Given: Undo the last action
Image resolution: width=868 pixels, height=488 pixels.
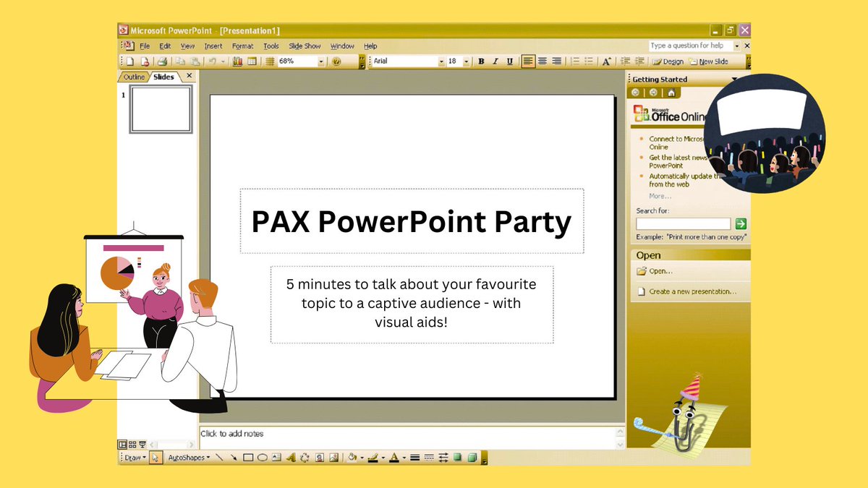Looking at the screenshot, I should click(x=213, y=61).
